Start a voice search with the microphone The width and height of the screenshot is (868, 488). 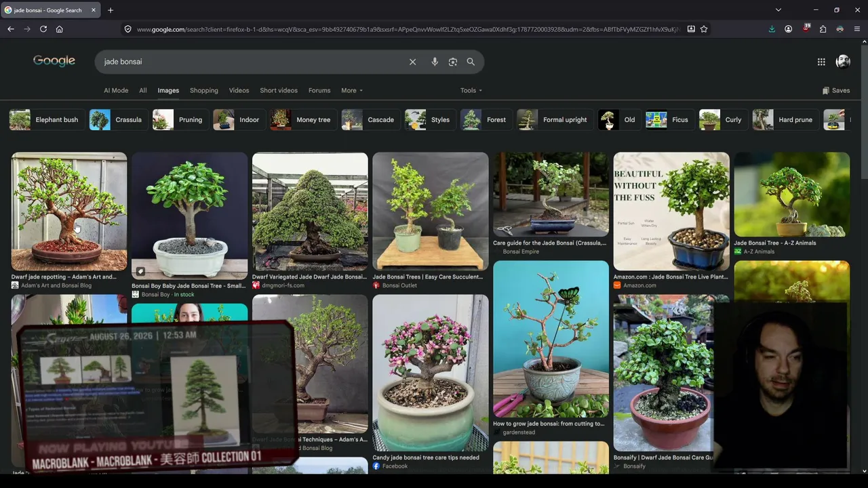tap(435, 62)
